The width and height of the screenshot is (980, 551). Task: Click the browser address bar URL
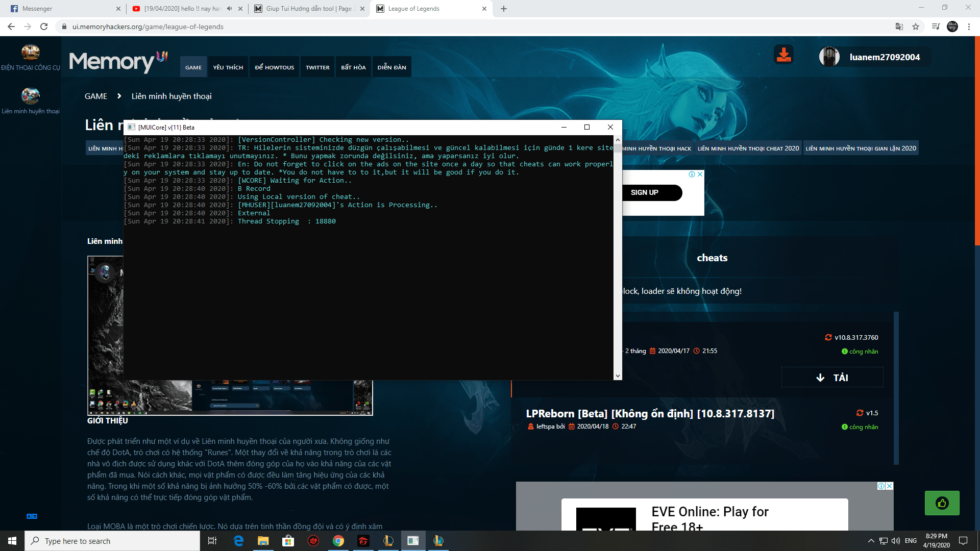point(148,27)
